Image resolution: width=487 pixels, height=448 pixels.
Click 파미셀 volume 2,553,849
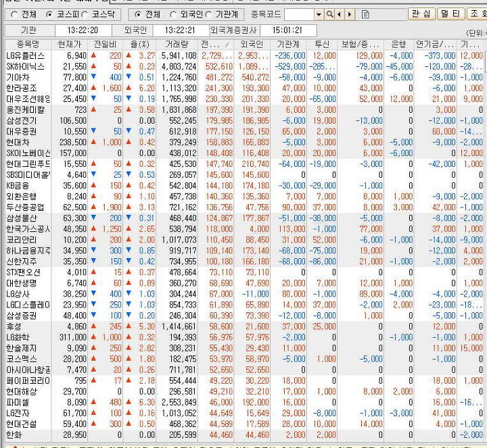pyautogui.click(x=179, y=403)
